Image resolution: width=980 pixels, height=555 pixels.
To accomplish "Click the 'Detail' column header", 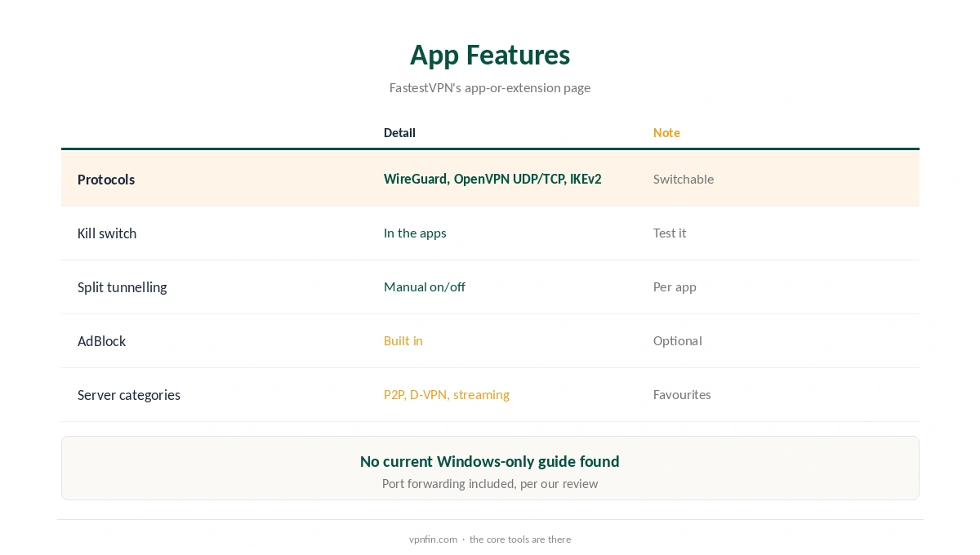I will click(x=399, y=132).
